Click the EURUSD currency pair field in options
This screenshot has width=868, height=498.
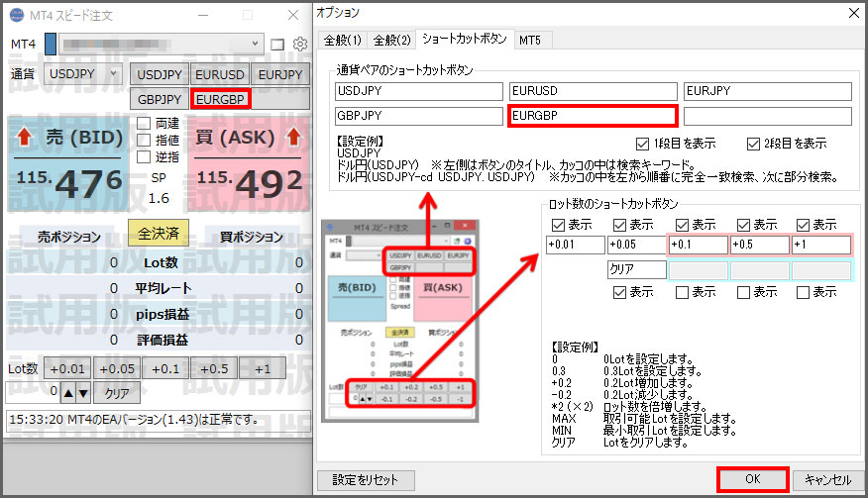click(593, 91)
